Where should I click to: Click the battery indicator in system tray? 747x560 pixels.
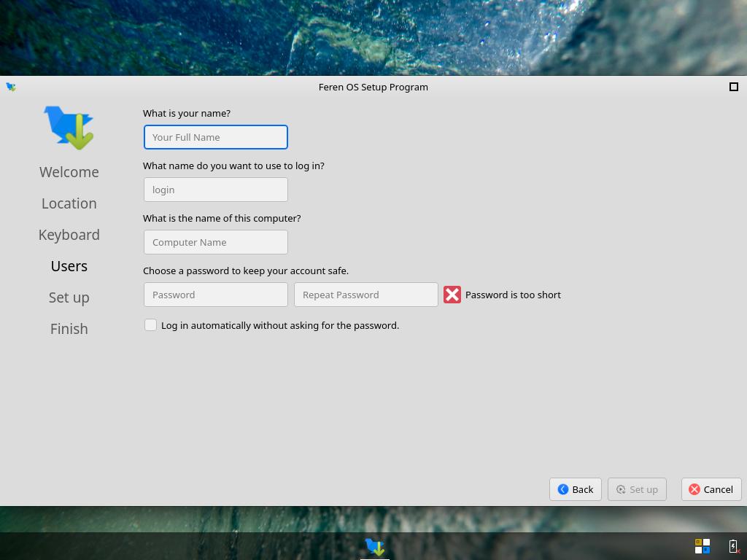click(734, 546)
